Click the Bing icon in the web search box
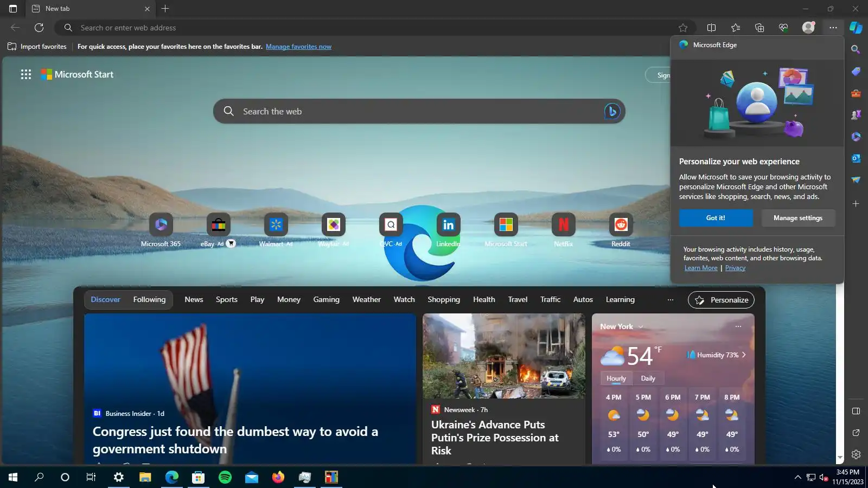Image resolution: width=868 pixels, height=488 pixels. (x=612, y=111)
